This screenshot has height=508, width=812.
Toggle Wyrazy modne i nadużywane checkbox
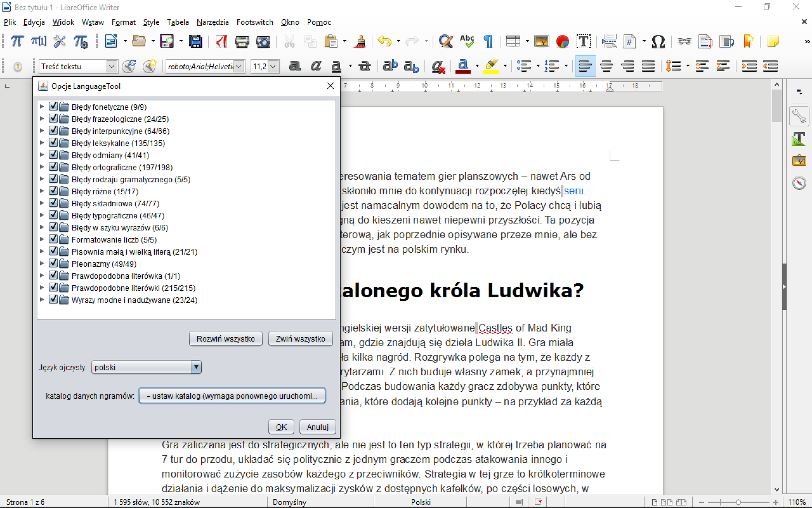[x=53, y=299]
